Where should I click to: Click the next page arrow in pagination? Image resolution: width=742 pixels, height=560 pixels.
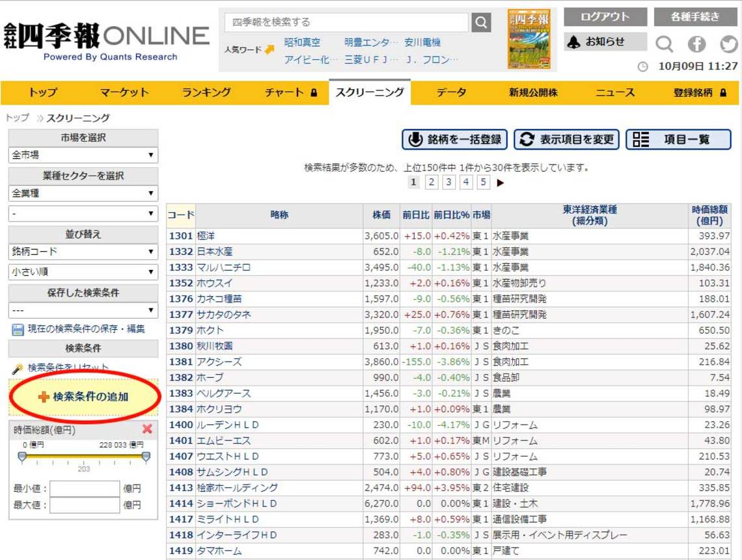tap(500, 183)
